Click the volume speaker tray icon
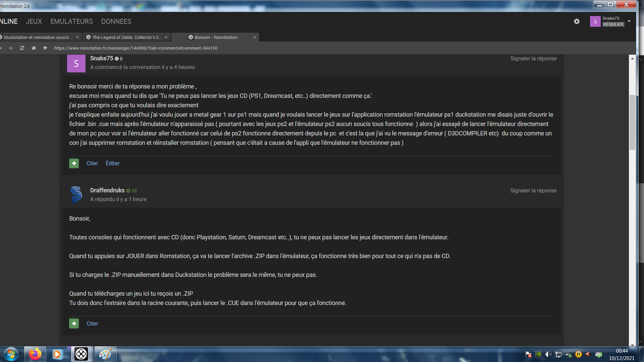 [548, 354]
